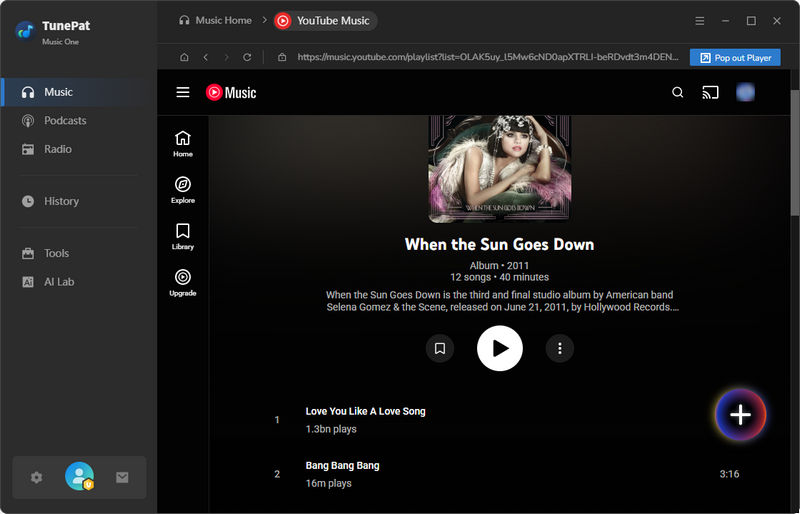Click 'Album • 2011' subtitle

pos(499,265)
